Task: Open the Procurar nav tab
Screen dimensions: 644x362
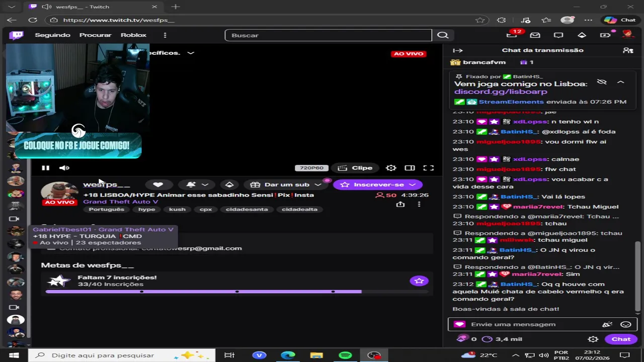Action: [x=95, y=35]
